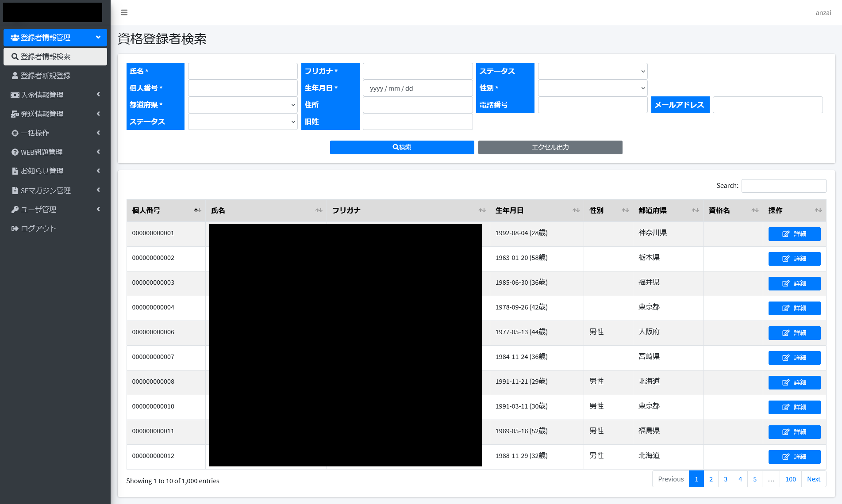842x504 pixels.
Task: Toggle sorting on the 生年月日 column
Action: 576,210
